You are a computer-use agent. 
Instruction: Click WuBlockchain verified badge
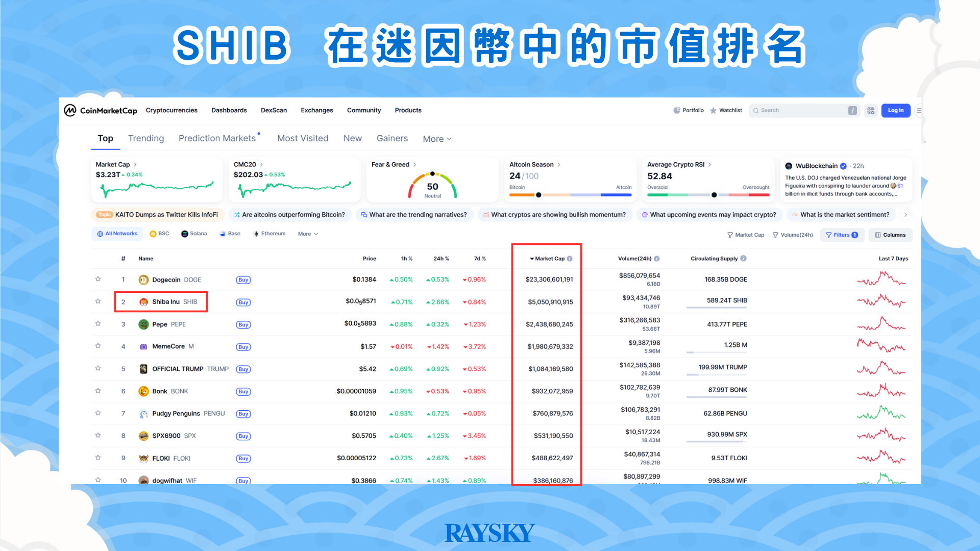click(843, 166)
